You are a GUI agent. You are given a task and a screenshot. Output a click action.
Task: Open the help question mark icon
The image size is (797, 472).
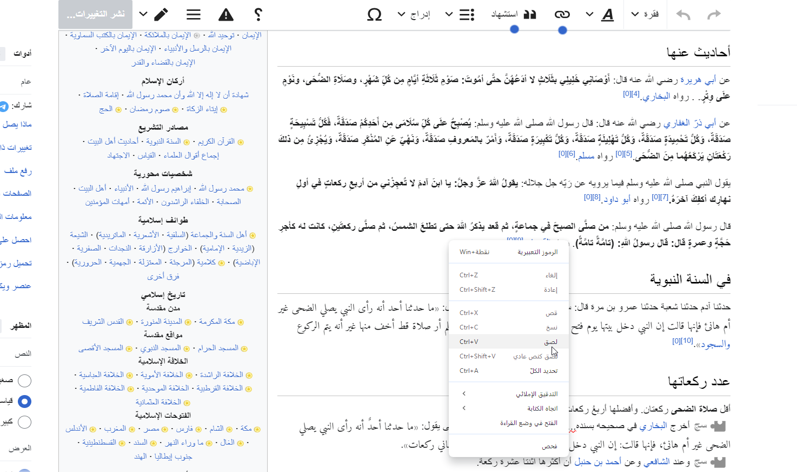258,15
